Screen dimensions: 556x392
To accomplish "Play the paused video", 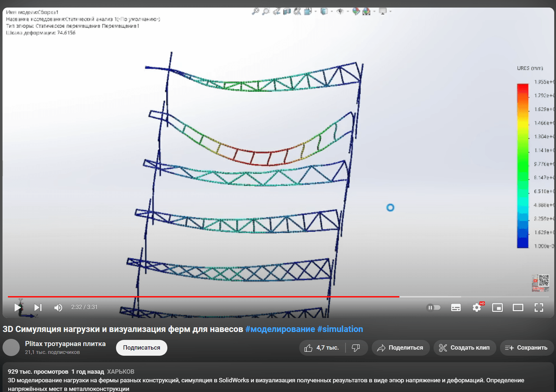I will pyautogui.click(x=18, y=307).
